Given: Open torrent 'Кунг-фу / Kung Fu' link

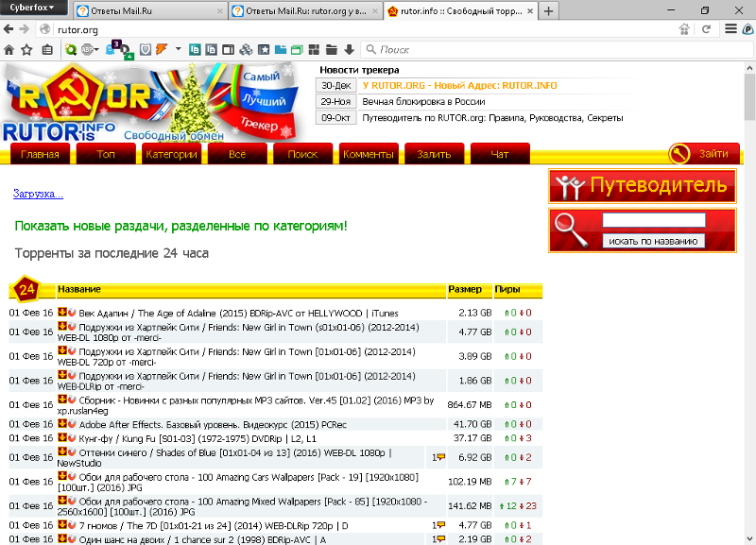Looking at the screenshot, I should [x=198, y=438].
